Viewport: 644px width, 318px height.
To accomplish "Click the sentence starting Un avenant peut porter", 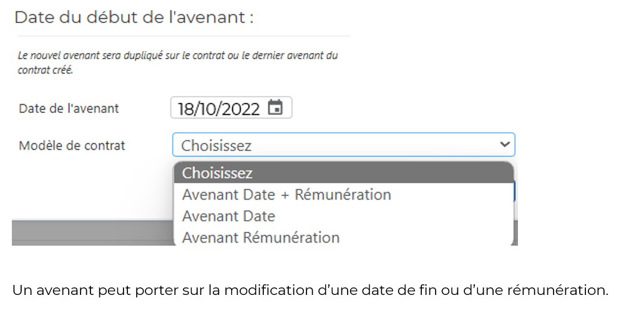I will [310, 290].
